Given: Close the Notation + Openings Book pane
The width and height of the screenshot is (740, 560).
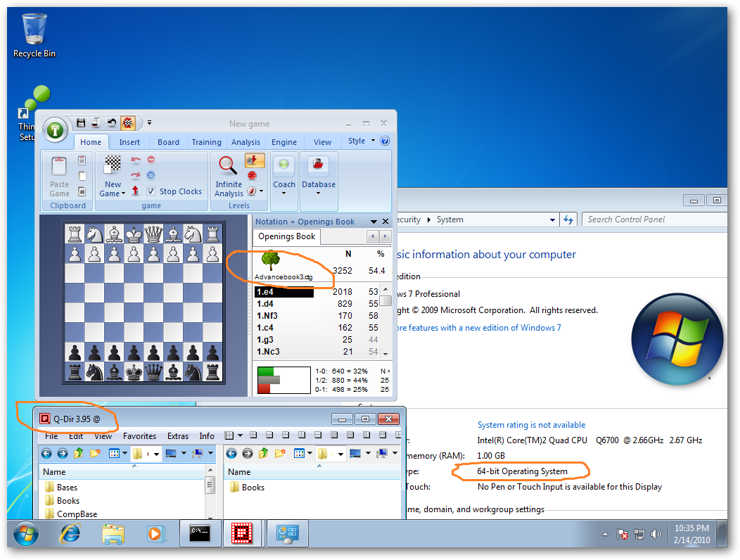Looking at the screenshot, I should pos(385,222).
